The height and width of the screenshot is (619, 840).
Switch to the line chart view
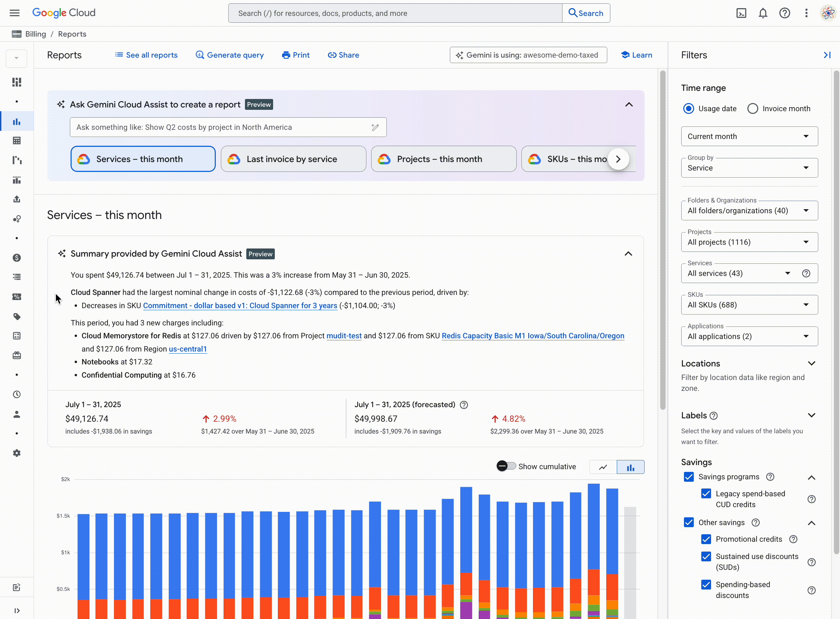(603, 467)
